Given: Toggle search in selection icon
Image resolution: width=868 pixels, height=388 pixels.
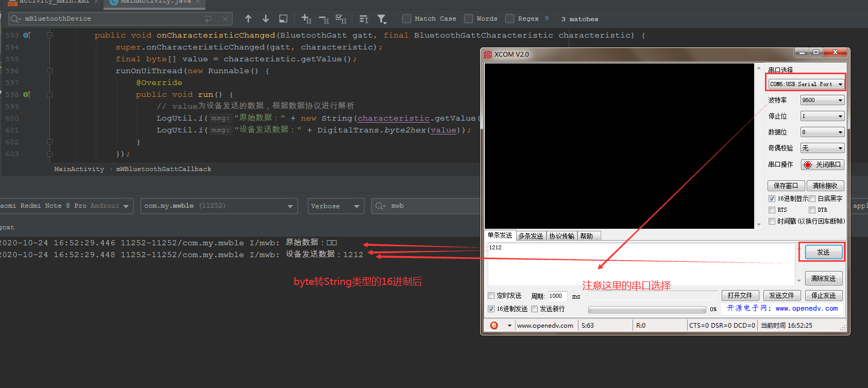Looking at the screenshot, I should click(x=283, y=19).
